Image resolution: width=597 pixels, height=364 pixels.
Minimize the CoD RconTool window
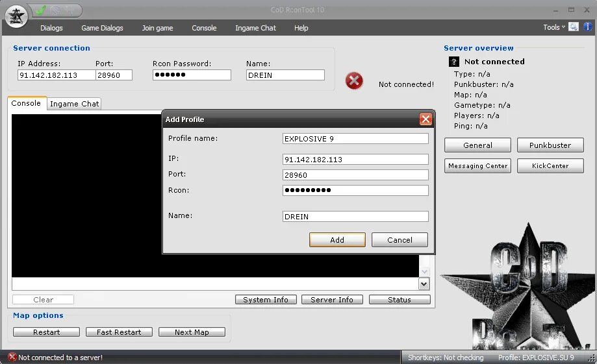555,10
